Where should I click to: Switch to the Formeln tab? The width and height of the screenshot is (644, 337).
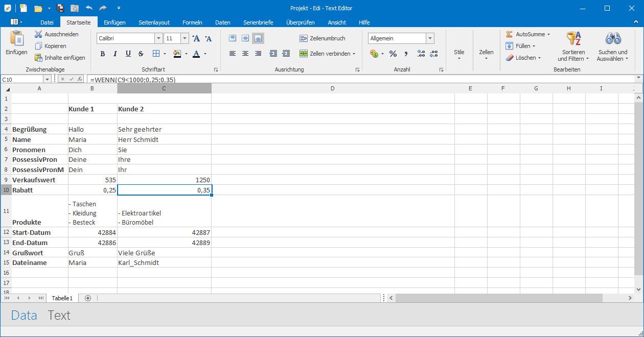click(x=192, y=22)
